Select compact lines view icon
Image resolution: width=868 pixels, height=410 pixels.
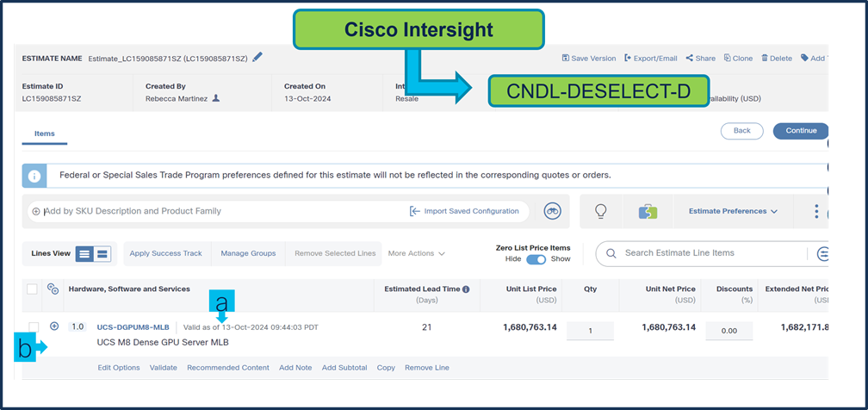pos(84,254)
